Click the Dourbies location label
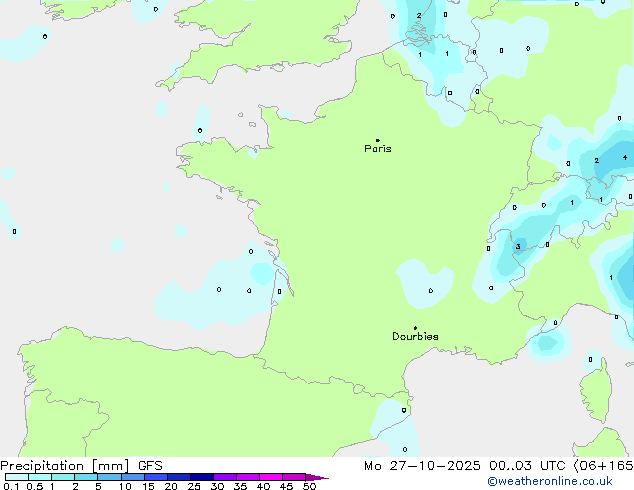634x490 pixels. coord(415,336)
